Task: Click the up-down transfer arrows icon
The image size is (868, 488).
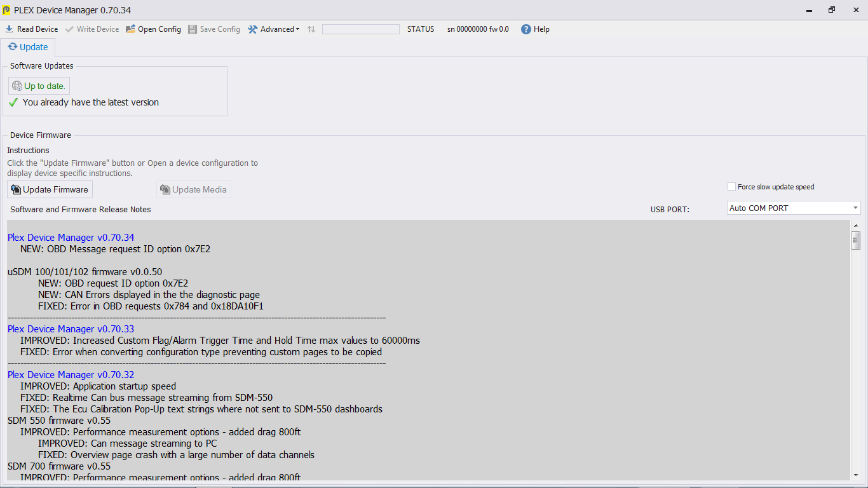Action: pos(311,29)
